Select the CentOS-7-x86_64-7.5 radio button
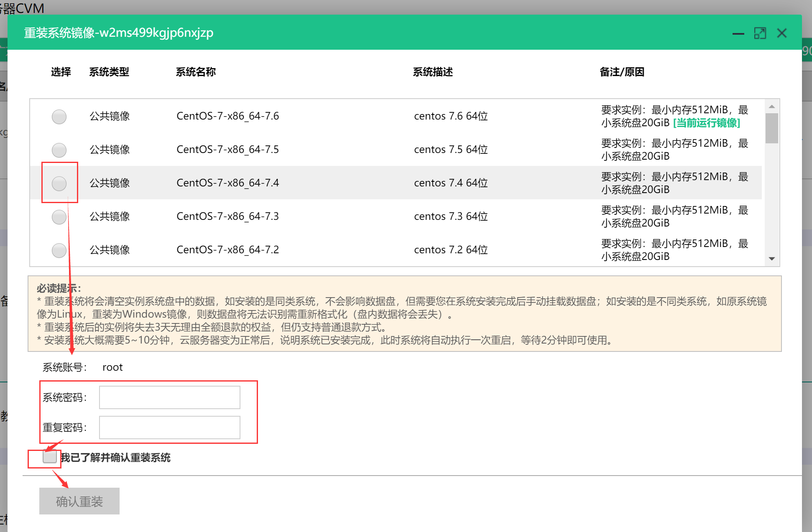Image resolution: width=812 pixels, height=532 pixels. point(59,150)
